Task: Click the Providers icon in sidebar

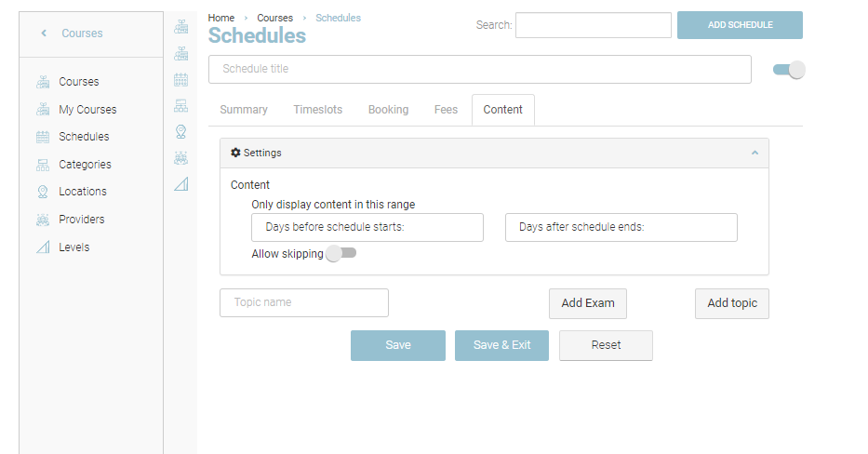Action: [x=42, y=220]
